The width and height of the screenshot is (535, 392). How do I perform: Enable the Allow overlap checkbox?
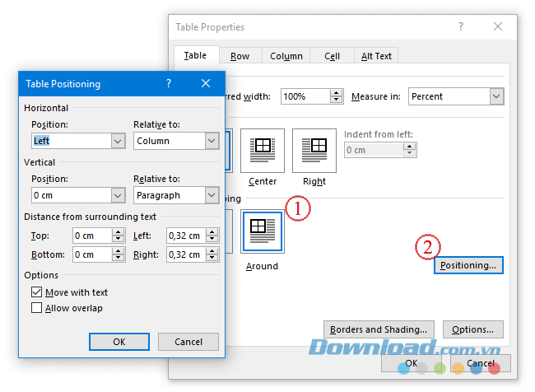(x=37, y=308)
